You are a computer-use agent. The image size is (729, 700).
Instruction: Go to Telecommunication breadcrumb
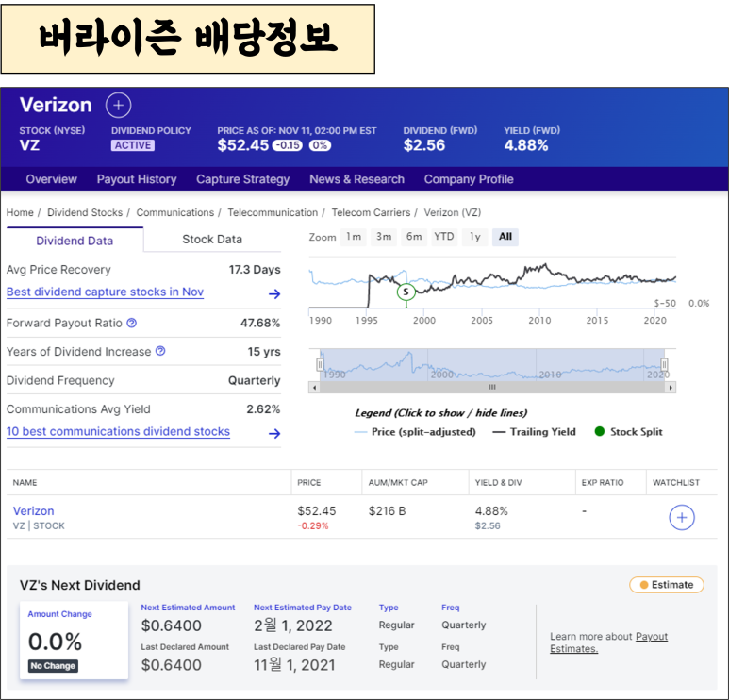coord(273,212)
